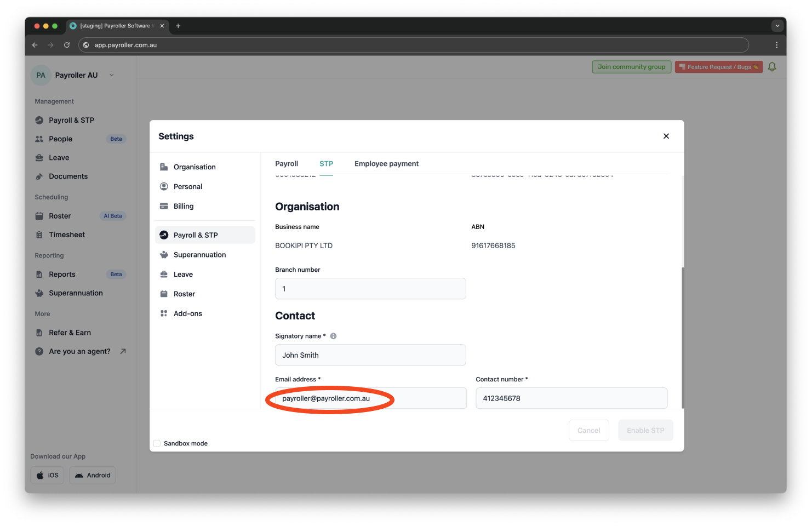Open the Reports section

62,274
